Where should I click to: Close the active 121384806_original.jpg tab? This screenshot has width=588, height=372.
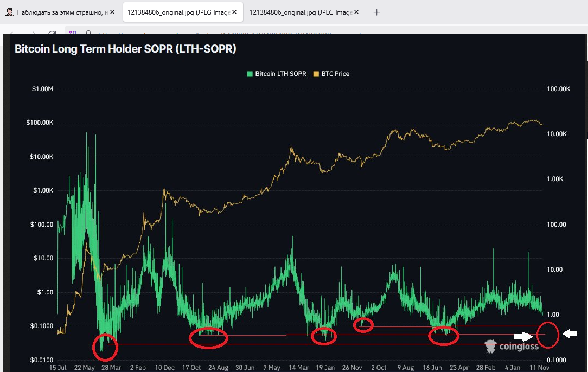[x=234, y=12]
